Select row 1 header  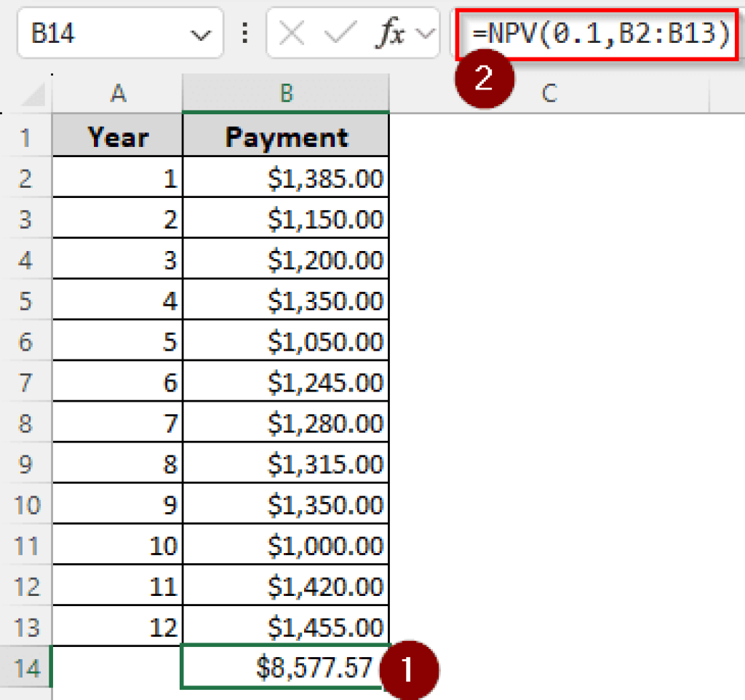point(26,136)
